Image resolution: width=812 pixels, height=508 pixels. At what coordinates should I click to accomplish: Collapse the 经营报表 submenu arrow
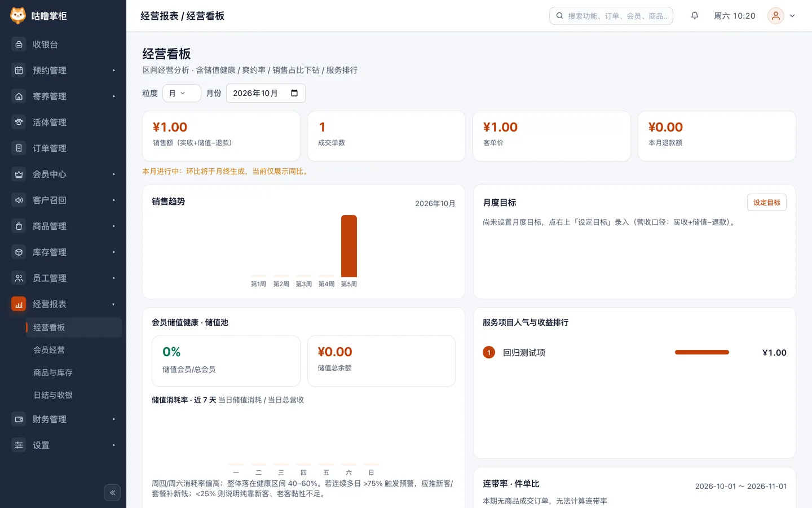pyautogui.click(x=114, y=304)
